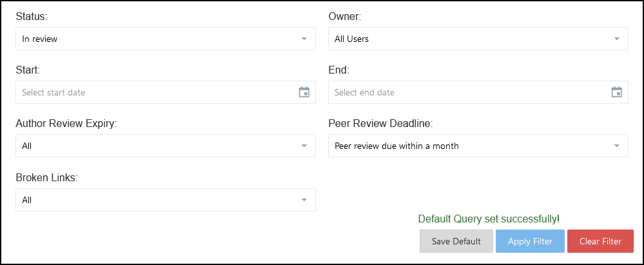Click the 'Default Query set successfully!' message

click(489, 219)
